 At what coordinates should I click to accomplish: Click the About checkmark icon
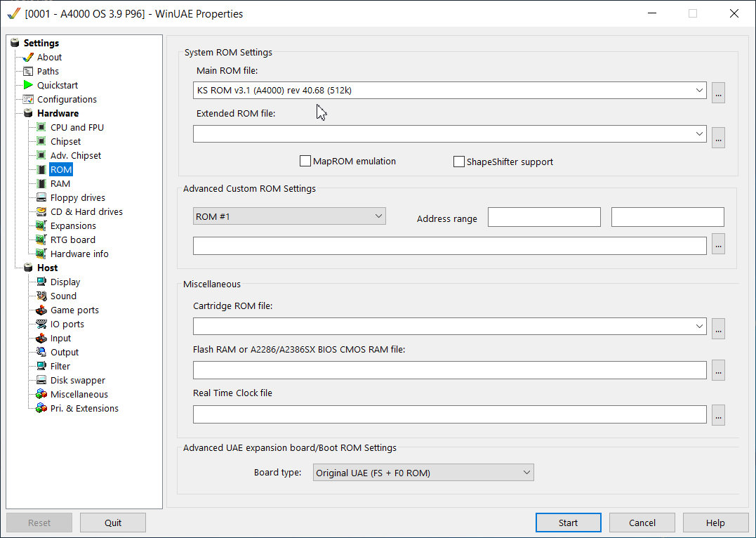click(28, 57)
